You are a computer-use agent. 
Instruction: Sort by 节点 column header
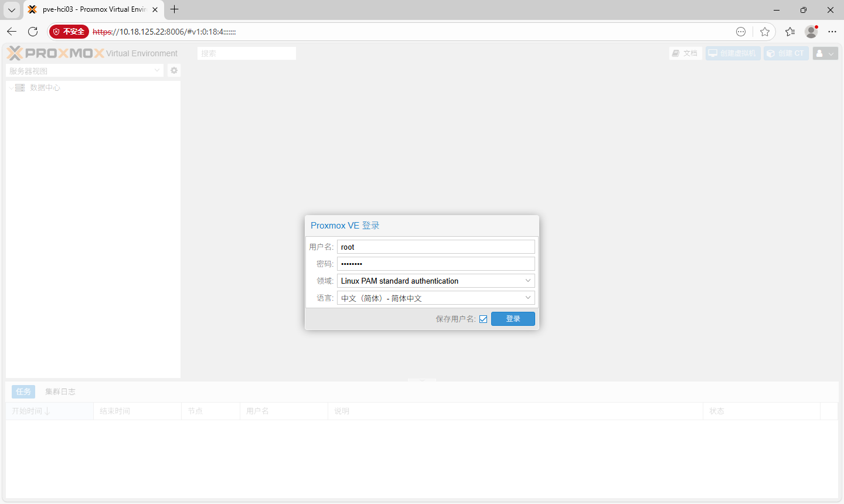pos(210,411)
